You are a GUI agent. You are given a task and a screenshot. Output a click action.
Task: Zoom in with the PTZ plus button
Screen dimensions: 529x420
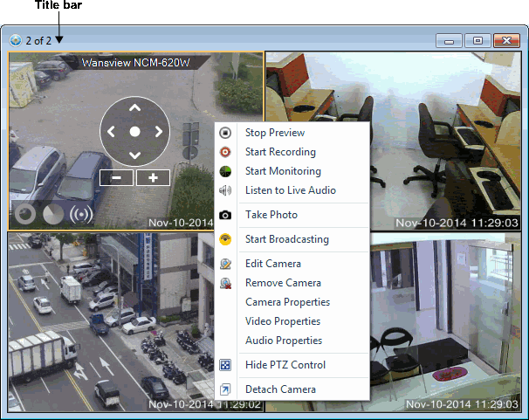click(x=153, y=177)
